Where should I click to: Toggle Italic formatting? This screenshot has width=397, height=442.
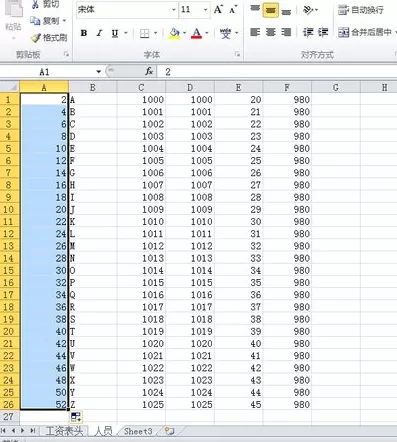(x=99, y=33)
